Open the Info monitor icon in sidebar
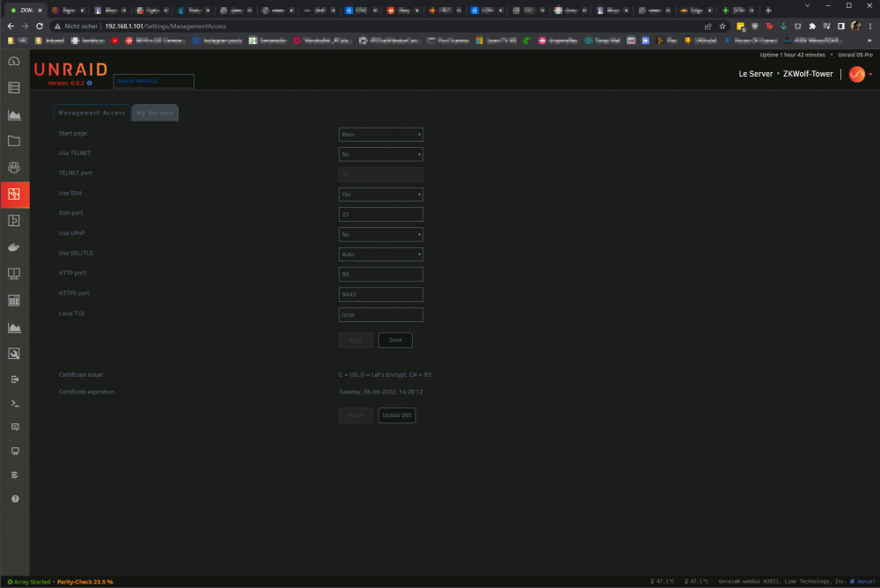This screenshot has width=880, height=588. click(x=15, y=452)
